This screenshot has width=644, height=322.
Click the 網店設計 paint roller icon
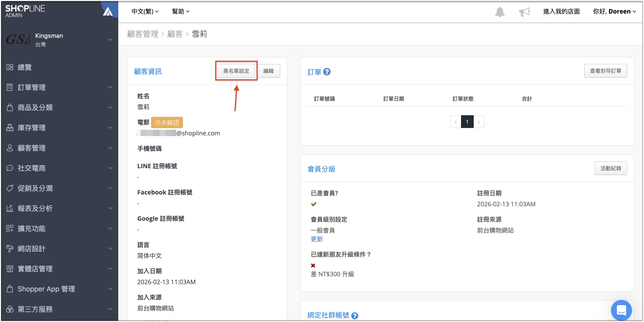pyautogui.click(x=10, y=248)
